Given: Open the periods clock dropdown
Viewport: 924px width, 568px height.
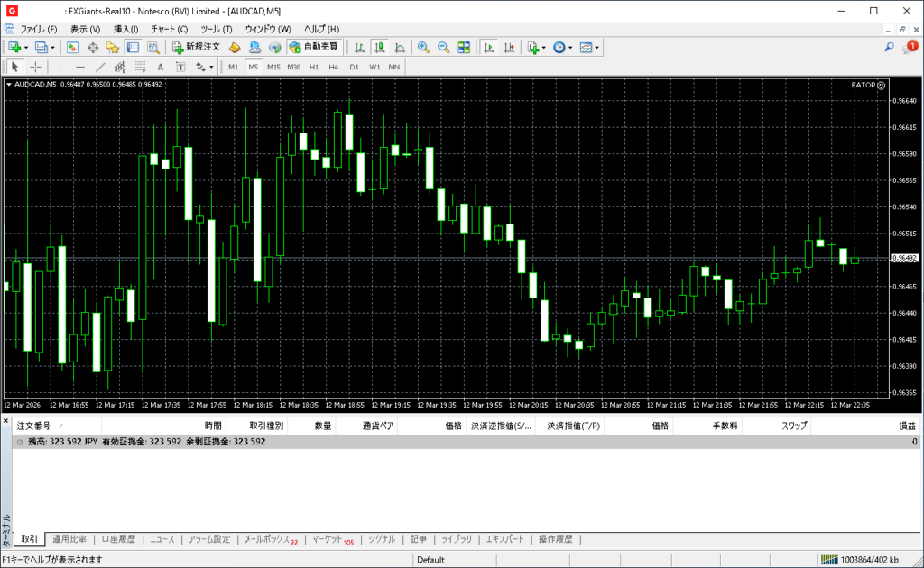Looking at the screenshot, I should (570, 47).
